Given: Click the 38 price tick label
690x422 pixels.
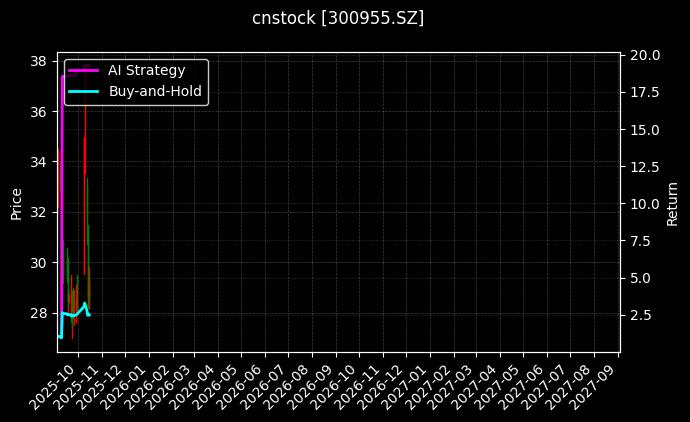Looking at the screenshot, I should (39, 61).
